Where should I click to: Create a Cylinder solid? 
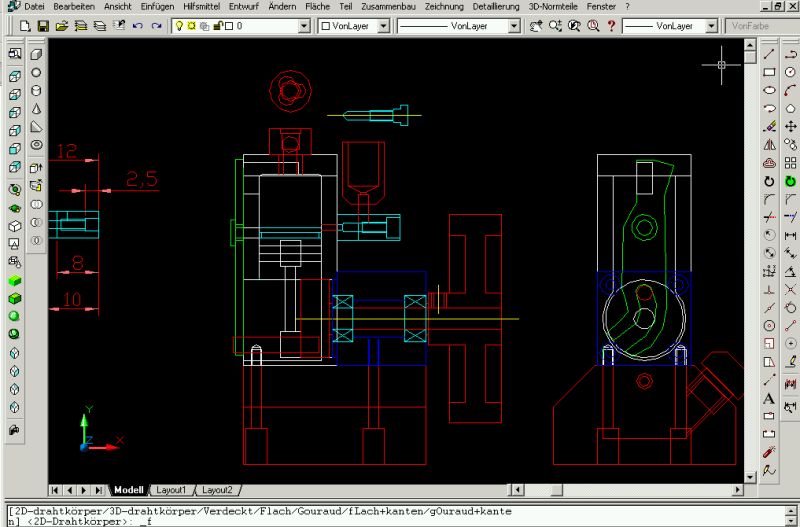[x=36, y=90]
